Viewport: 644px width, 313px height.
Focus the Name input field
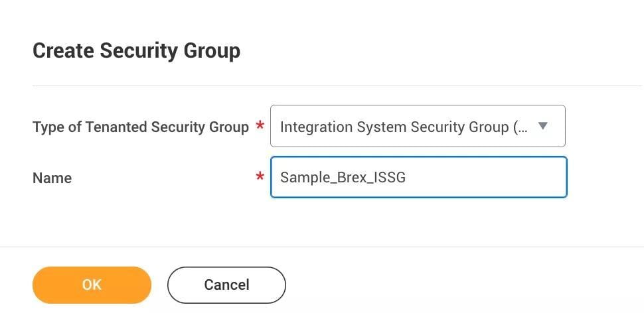click(x=418, y=177)
